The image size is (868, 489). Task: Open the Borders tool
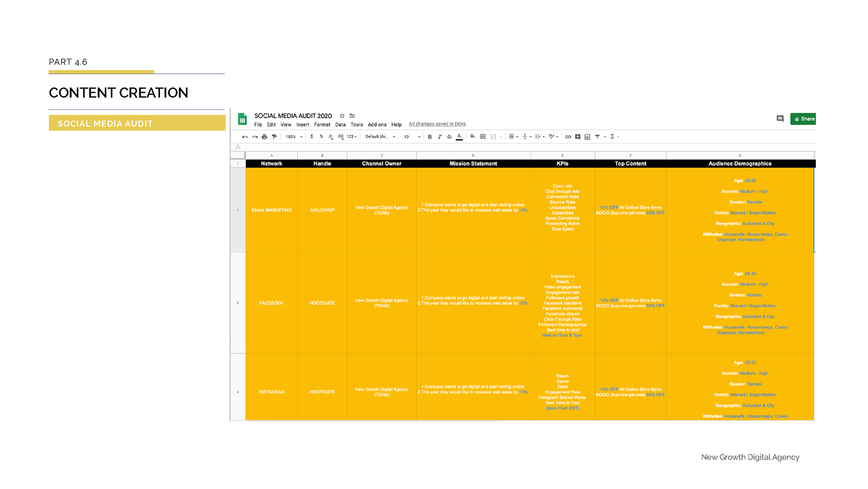pyautogui.click(x=483, y=137)
